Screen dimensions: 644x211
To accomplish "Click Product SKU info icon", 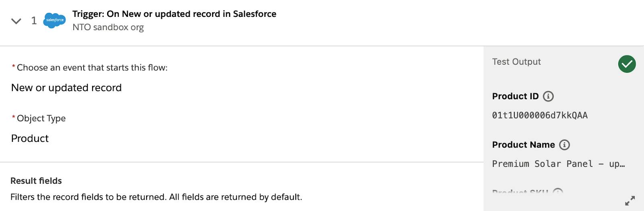I will click(x=558, y=191).
